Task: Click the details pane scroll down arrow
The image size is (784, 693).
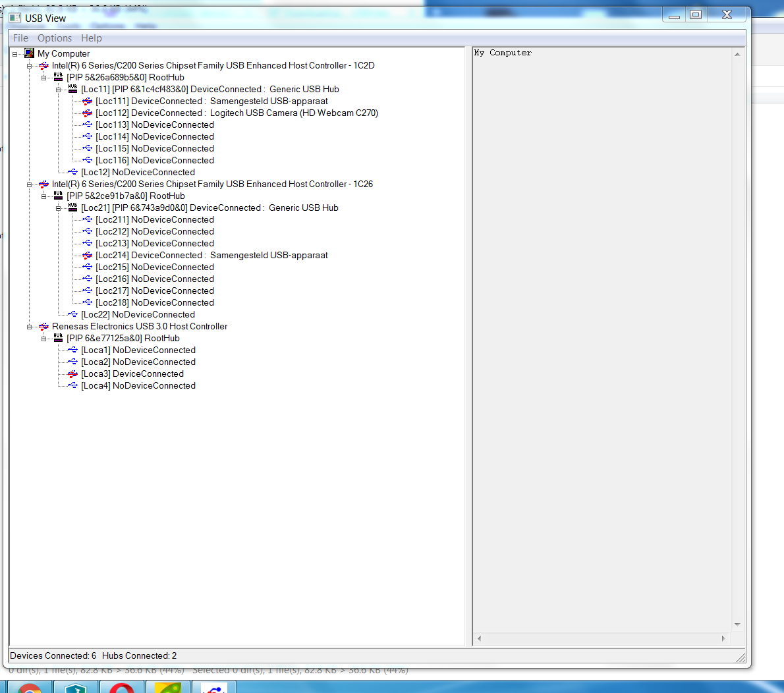Action: pos(737,625)
